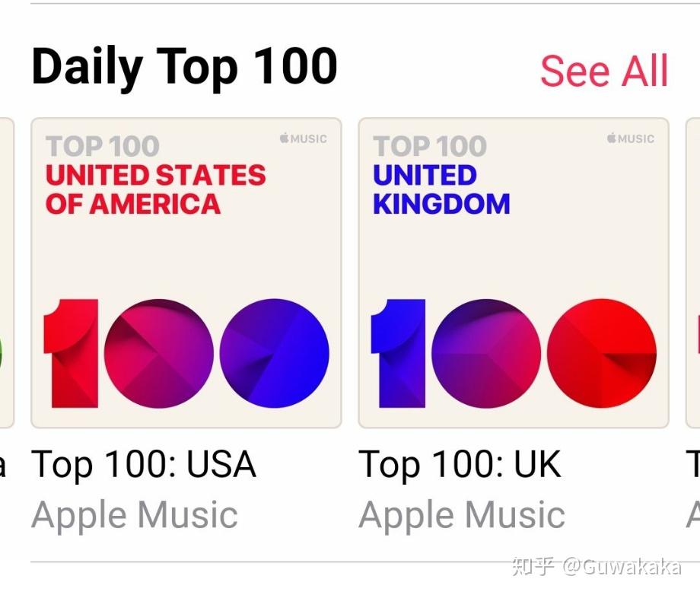Tap the red circle zero on UK cover

coord(601,353)
